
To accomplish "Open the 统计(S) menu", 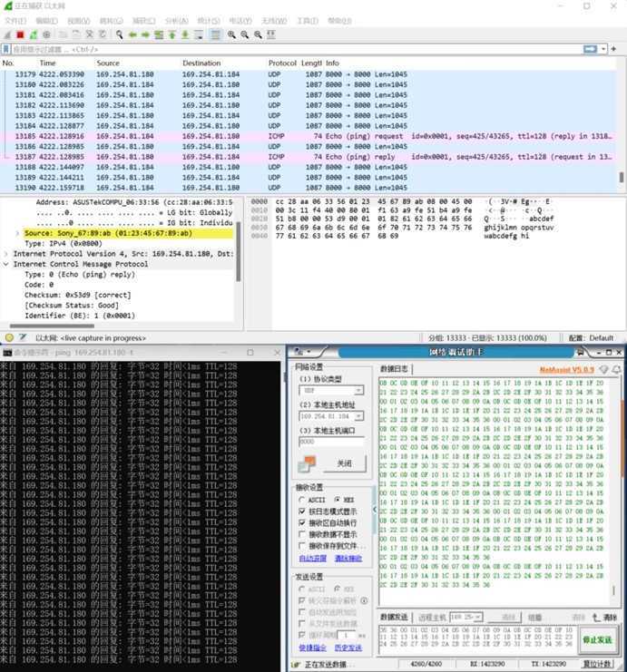I will click(x=209, y=21).
